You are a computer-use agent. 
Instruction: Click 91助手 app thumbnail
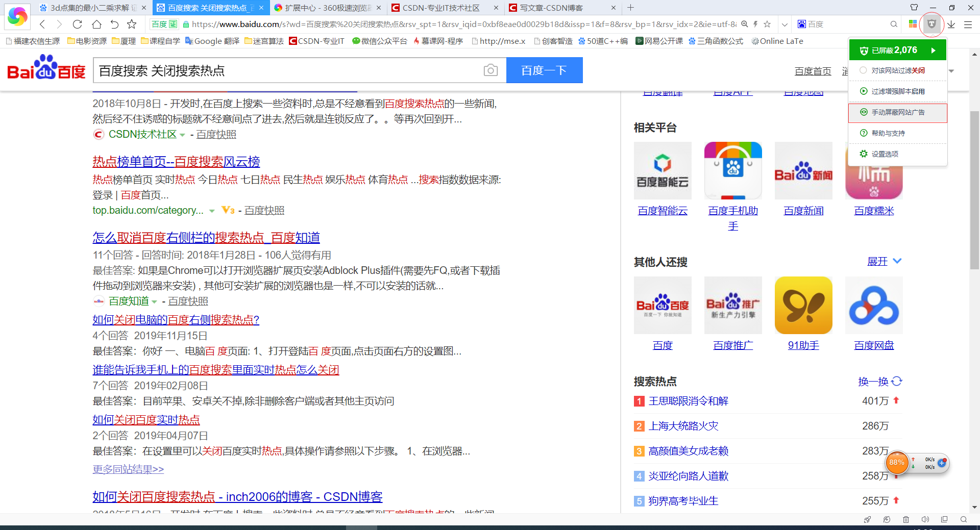803,305
